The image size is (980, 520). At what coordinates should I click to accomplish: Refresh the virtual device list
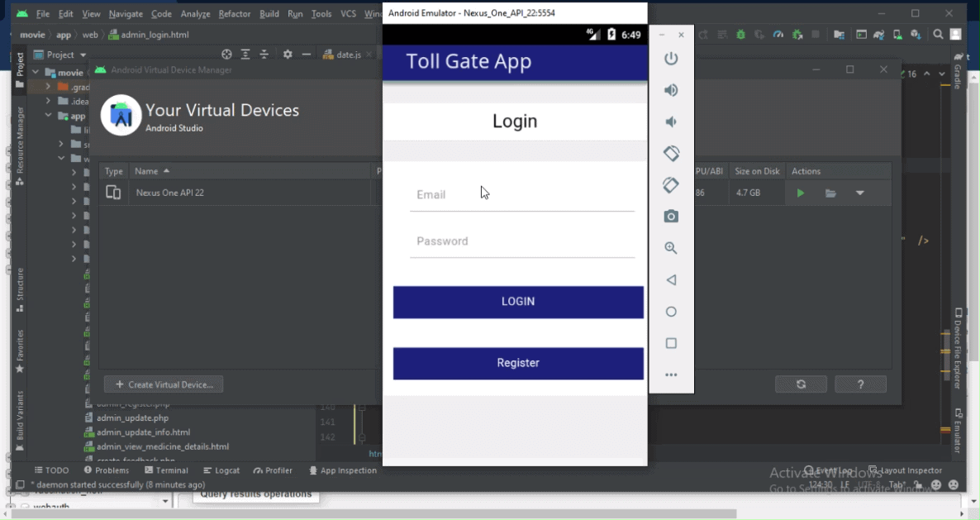[800, 384]
